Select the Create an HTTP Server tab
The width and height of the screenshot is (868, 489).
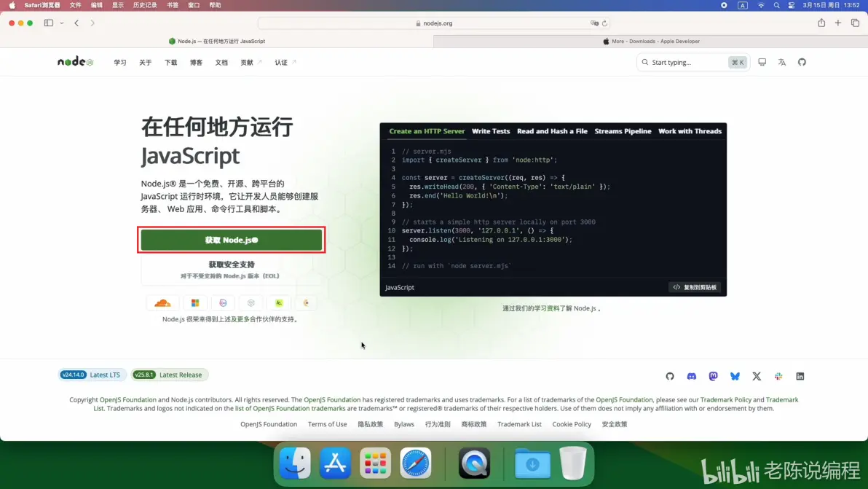(427, 131)
